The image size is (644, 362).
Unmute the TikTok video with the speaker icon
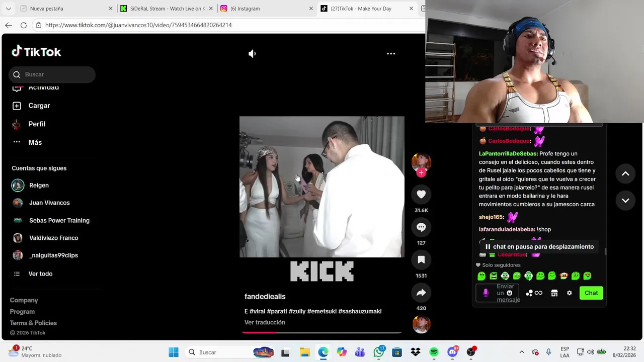click(252, 54)
